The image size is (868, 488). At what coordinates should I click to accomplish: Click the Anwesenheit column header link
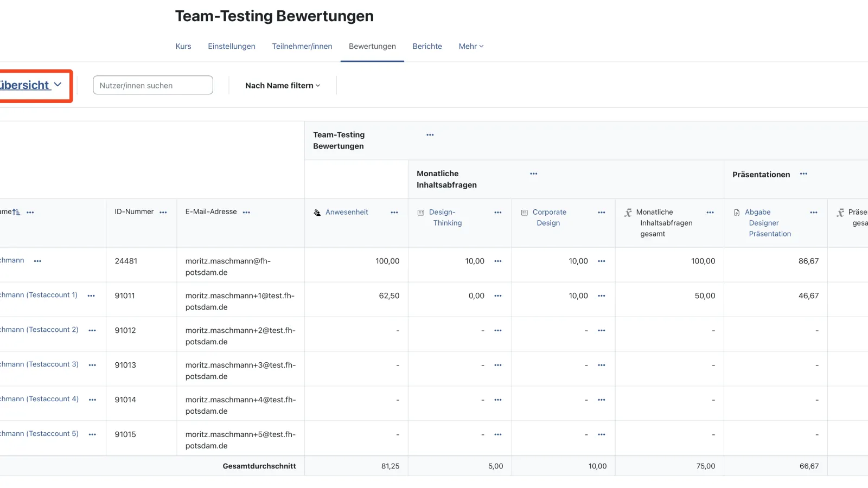[347, 212]
